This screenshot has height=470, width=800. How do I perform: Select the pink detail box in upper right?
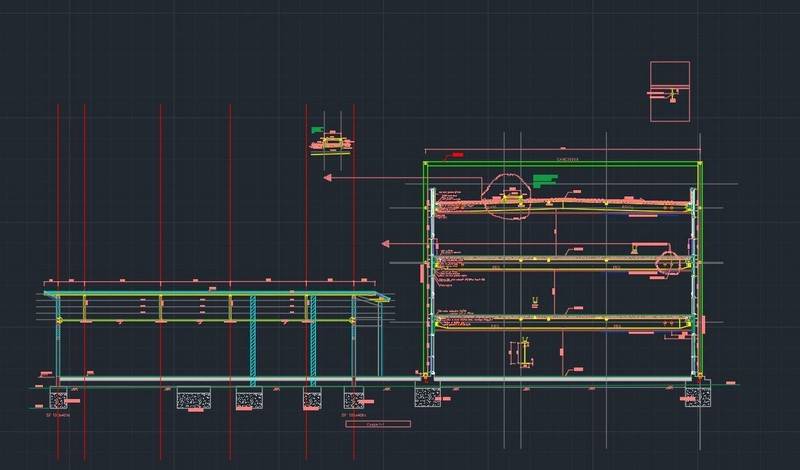[670, 91]
